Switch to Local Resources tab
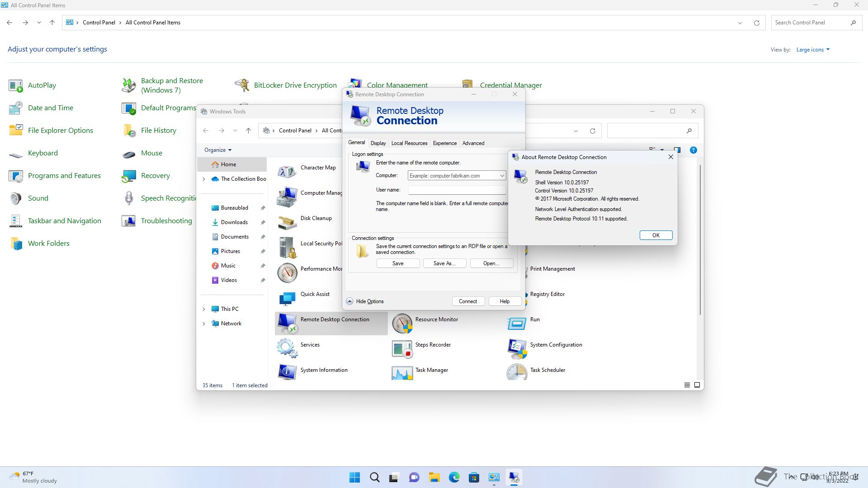Screen dimensions: 868x488 [x=409, y=143]
